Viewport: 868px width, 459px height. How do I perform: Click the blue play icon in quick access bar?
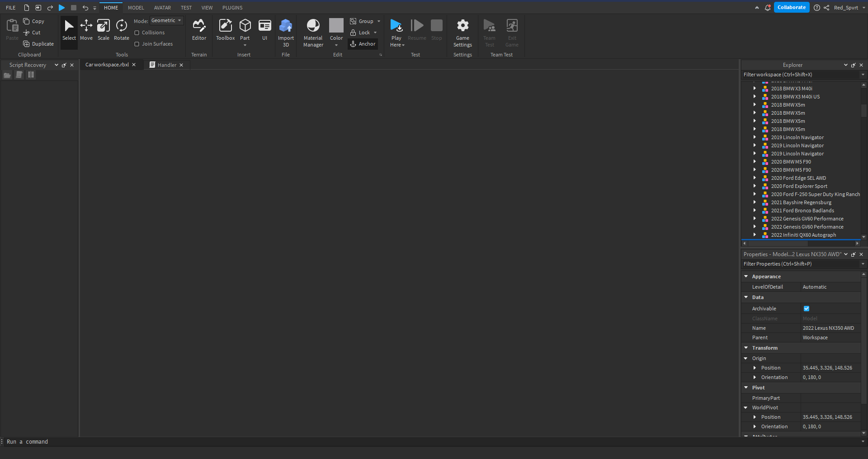(x=62, y=8)
